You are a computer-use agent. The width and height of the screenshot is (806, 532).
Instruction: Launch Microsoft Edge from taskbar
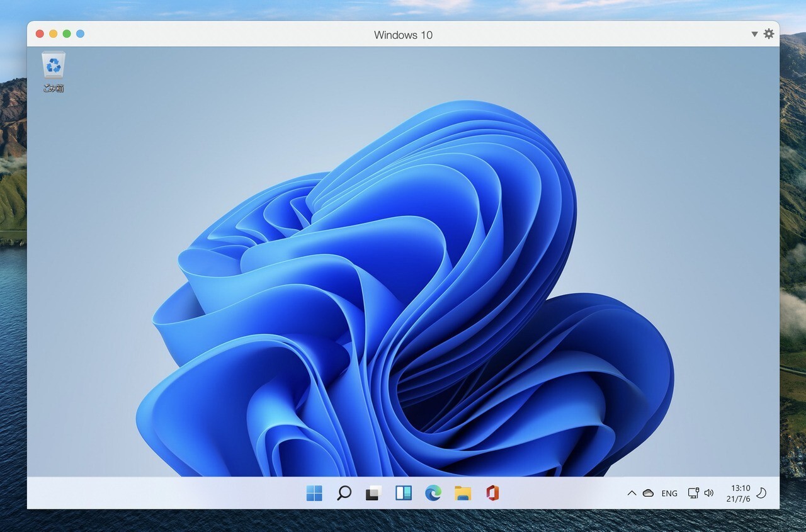click(433, 493)
